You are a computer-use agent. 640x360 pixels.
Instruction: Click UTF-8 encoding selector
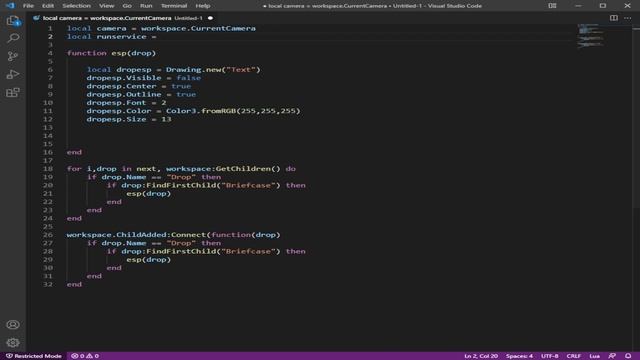[549, 356]
